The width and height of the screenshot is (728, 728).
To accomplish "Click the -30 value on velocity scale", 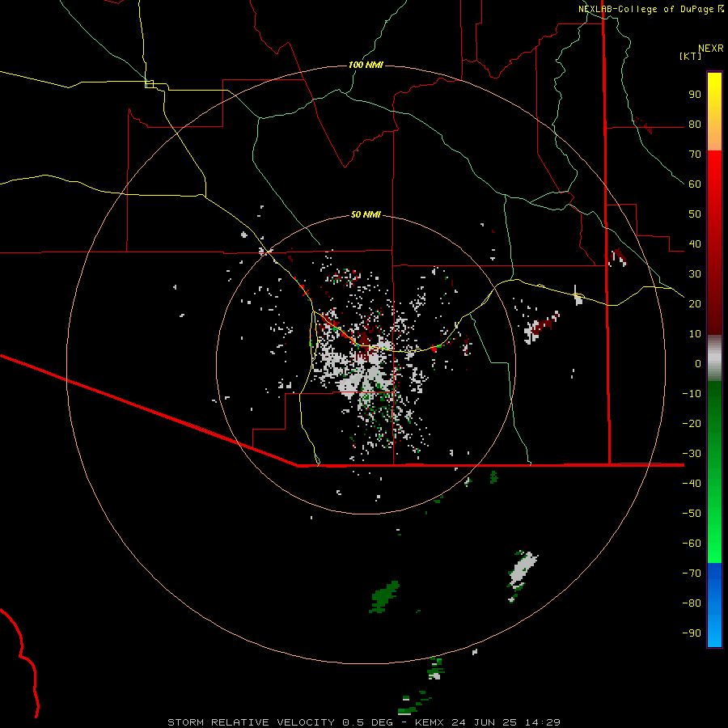I will click(x=692, y=454).
